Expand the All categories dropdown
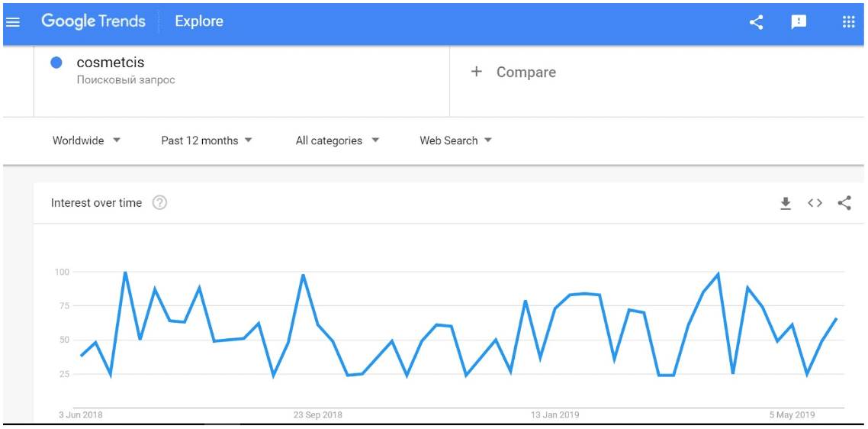The width and height of the screenshot is (868, 429). (x=338, y=140)
